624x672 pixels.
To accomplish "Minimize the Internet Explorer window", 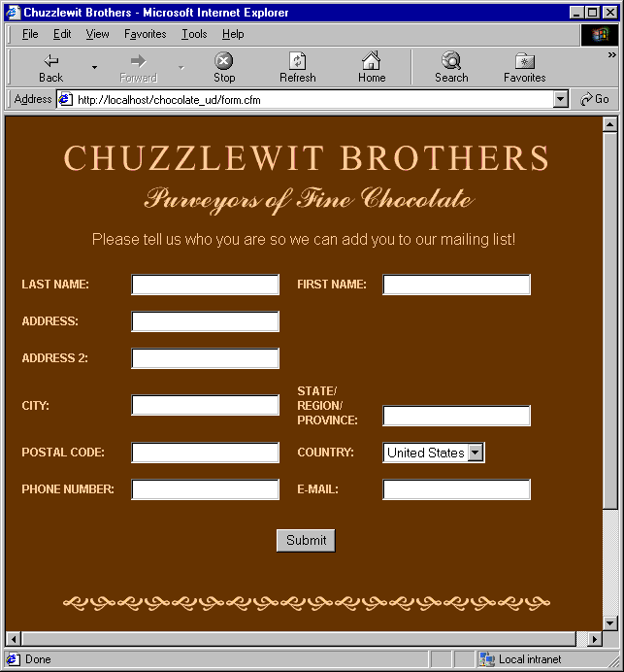I will (576, 13).
